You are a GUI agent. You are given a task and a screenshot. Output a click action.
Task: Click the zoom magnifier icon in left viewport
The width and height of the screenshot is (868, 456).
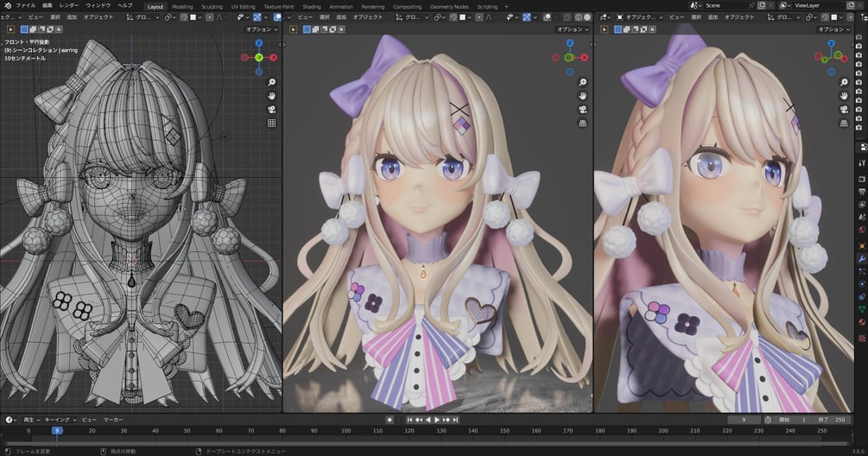[272, 82]
